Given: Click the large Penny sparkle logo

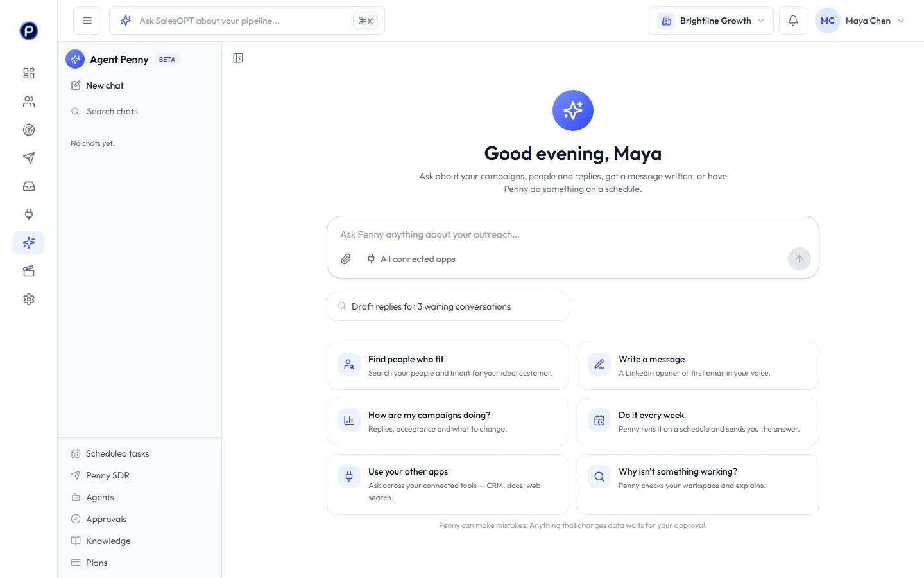Looking at the screenshot, I should tap(573, 110).
